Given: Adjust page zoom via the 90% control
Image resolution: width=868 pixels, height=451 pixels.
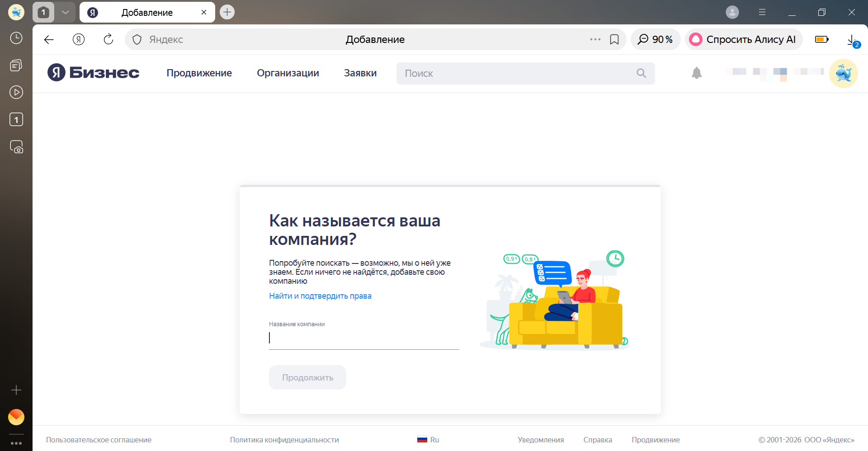Looking at the screenshot, I should 656,39.
